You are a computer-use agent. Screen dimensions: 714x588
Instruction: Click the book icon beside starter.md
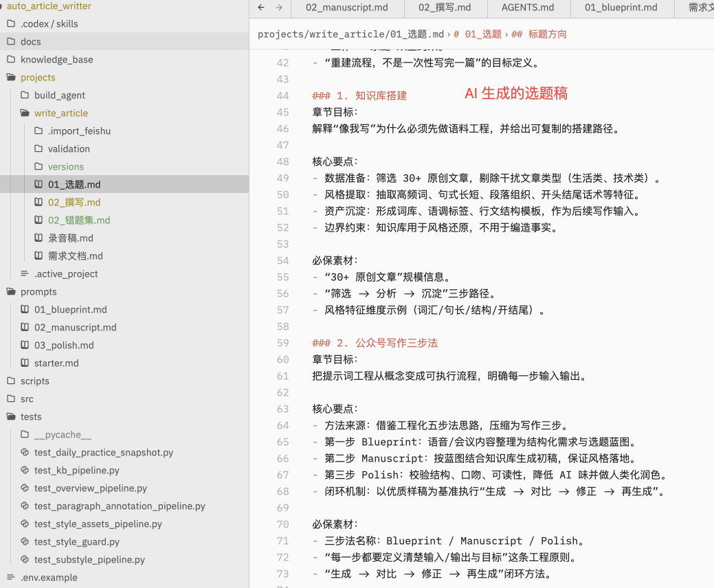coord(25,363)
